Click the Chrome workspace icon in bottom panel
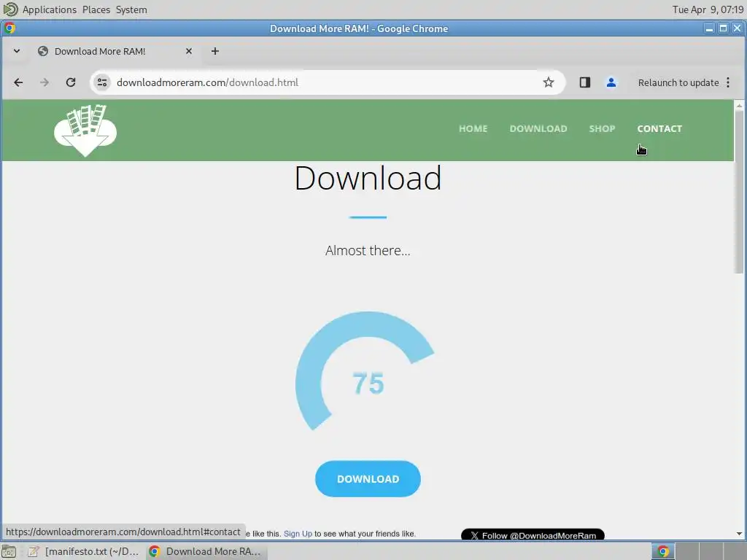747x560 pixels. [663, 551]
